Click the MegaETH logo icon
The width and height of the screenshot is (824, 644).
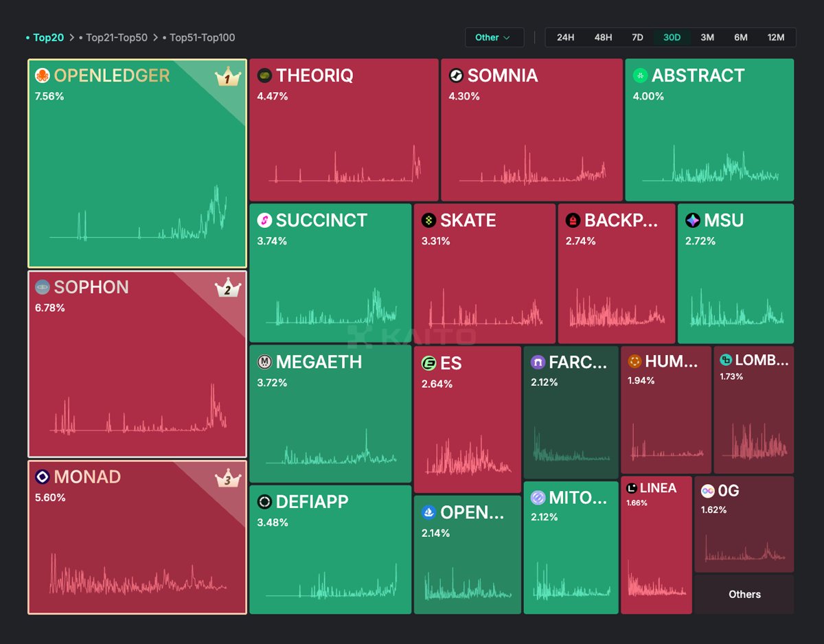[x=264, y=362]
